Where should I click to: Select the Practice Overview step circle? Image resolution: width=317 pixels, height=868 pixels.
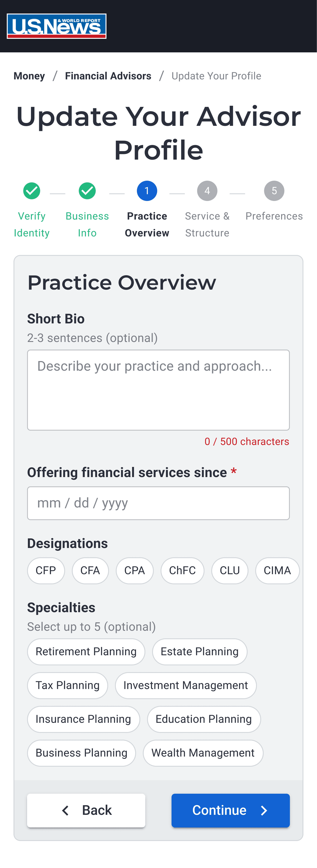coord(147,191)
